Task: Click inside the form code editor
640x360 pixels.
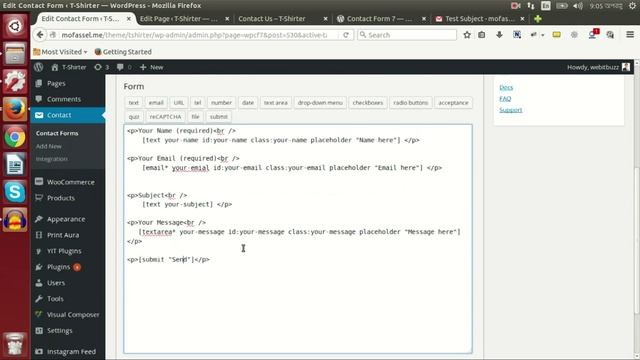Action: [298, 239]
